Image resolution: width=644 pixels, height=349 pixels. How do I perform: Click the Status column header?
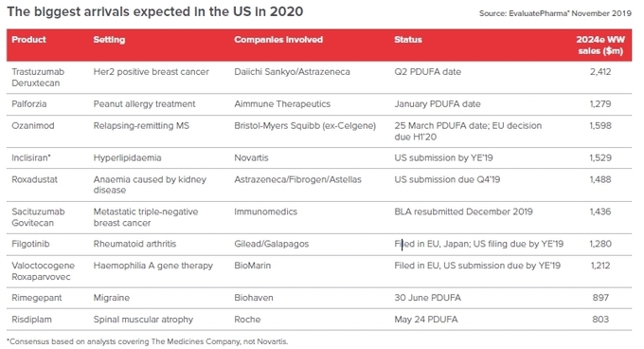(408, 40)
